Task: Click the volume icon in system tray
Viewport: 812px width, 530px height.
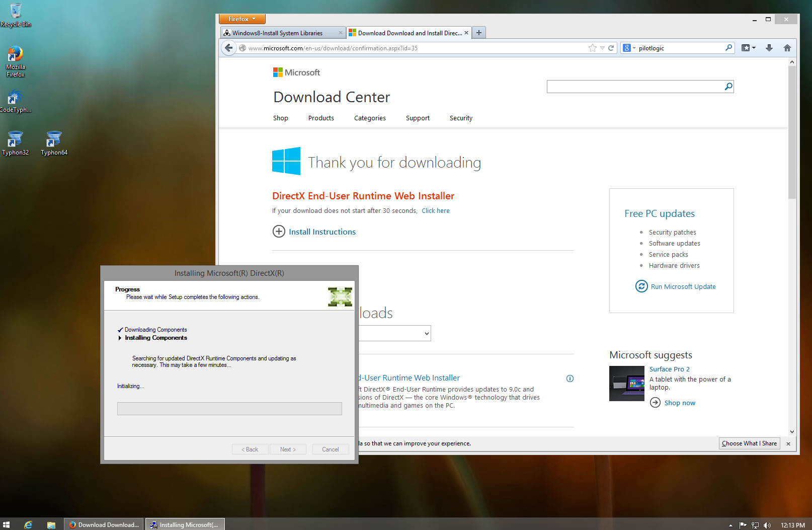Action: click(x=767, y=525)
